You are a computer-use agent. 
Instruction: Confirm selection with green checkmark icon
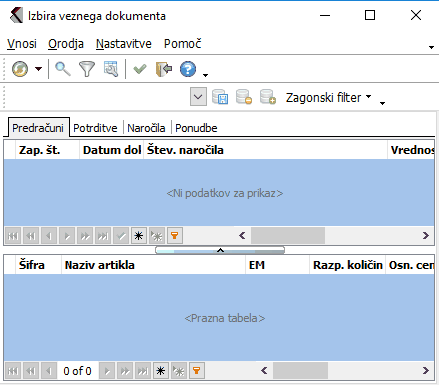(x=140, y=69)
